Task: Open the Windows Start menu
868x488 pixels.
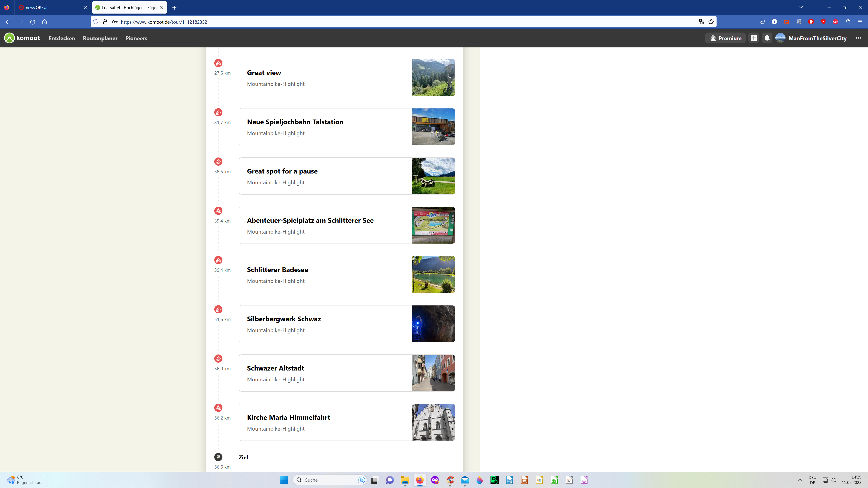Action: point(284,480)
